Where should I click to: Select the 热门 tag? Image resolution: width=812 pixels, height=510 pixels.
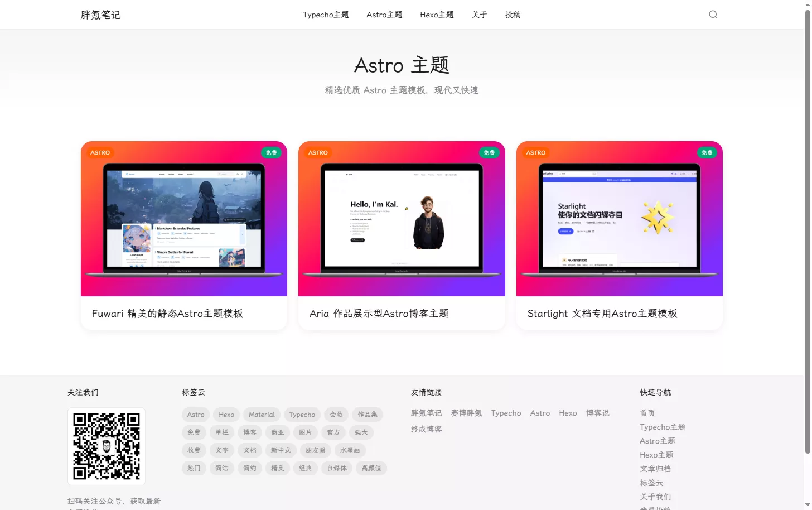click(194, 468)
